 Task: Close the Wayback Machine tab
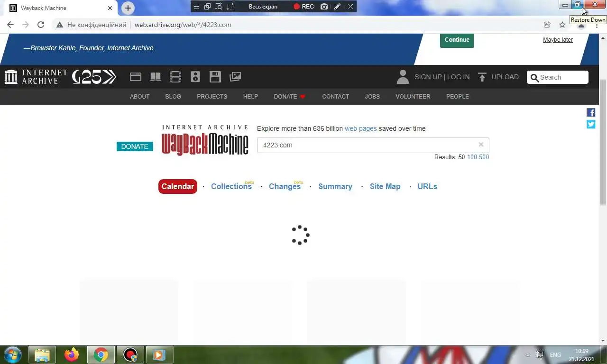pyautogui.click(x=110, y=8)
